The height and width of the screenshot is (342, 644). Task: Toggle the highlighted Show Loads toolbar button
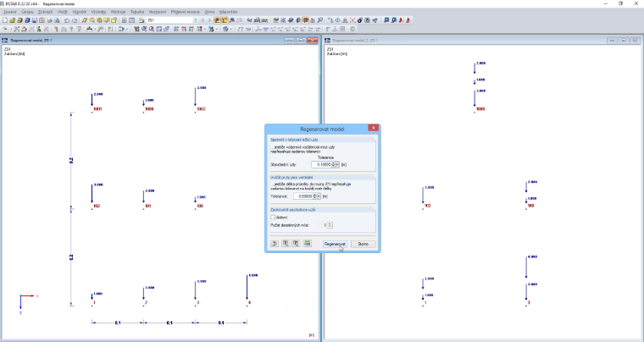pos(217,20)
